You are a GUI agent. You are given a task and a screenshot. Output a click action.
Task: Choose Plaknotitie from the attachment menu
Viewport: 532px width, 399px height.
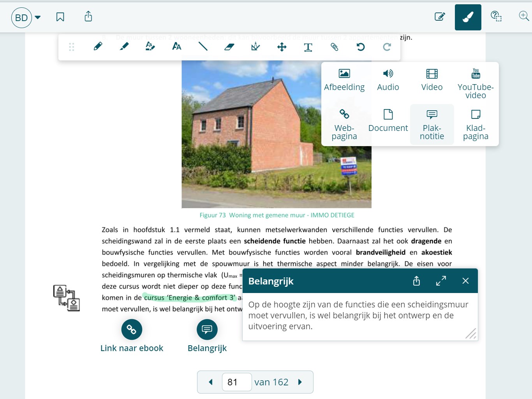pyautogui.click(x=432, y=125)
